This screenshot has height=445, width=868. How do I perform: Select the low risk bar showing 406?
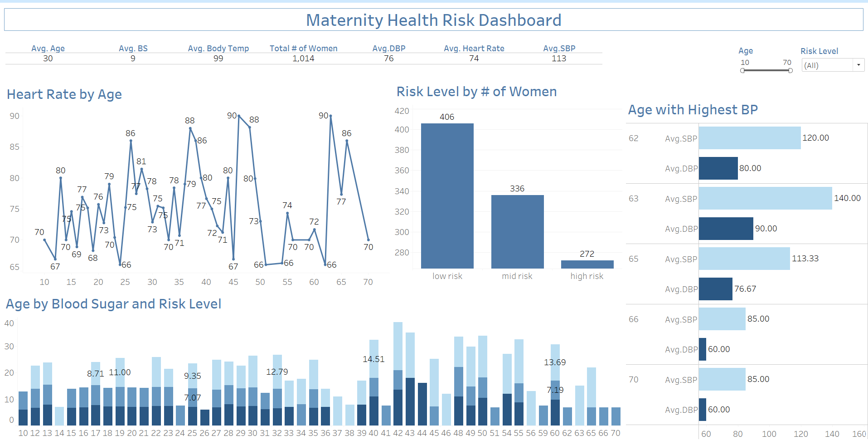tap(447, 196)
